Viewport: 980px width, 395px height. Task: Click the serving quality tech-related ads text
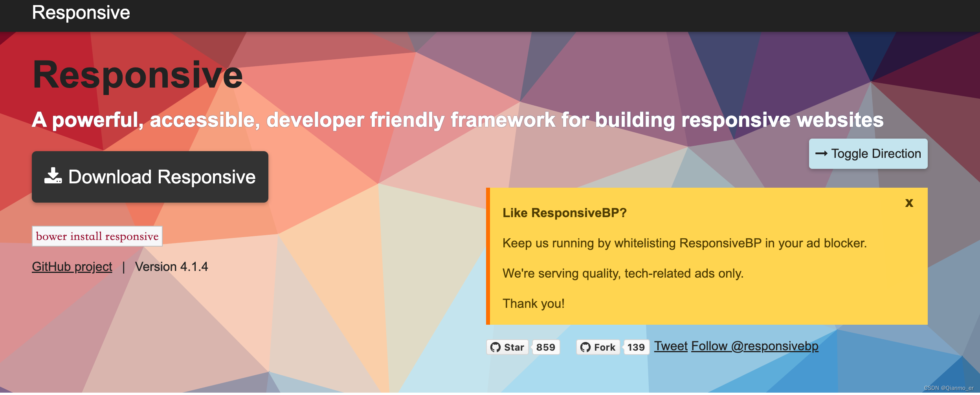pos(623,274)
